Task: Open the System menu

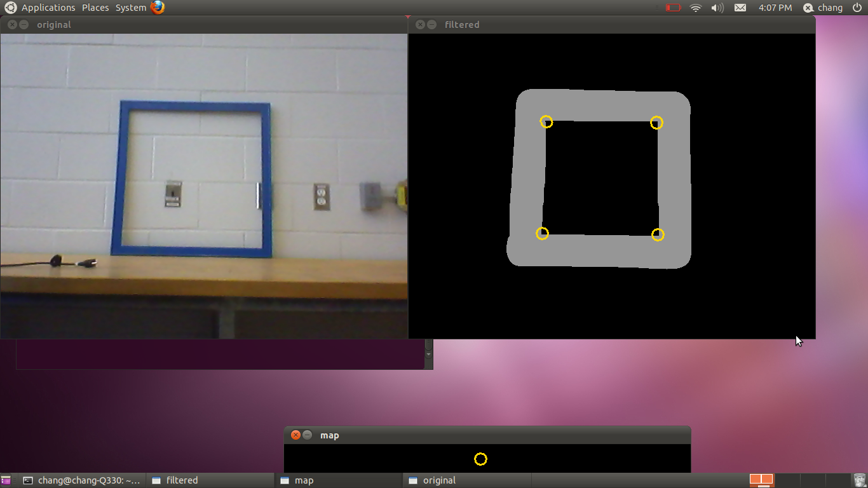Action: [131, 8]
